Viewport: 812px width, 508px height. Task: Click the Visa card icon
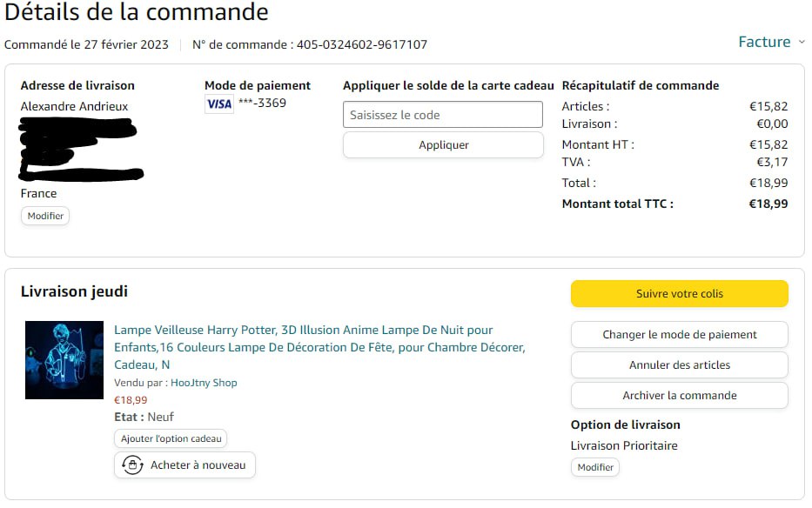(219, 104)
